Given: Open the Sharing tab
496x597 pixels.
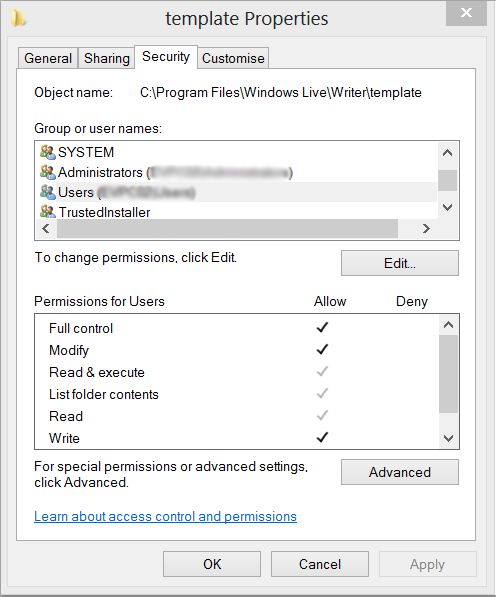Looking at the screenshot, I should tap(107, 58).
